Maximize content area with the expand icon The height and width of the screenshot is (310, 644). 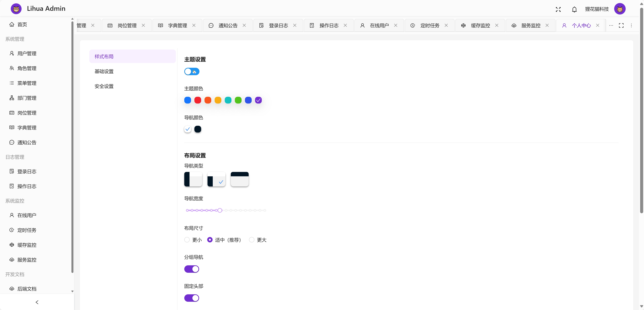pyautogui.click(x=621, y=25)
